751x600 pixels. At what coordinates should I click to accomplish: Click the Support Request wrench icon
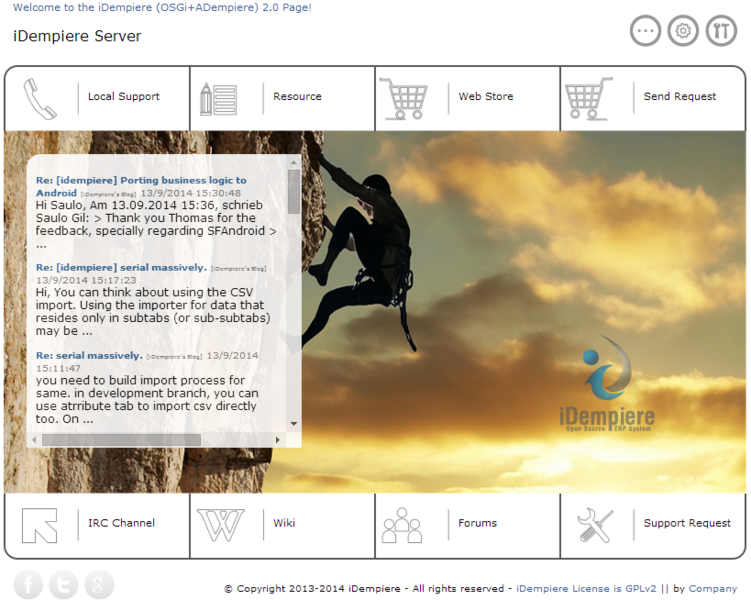(596, 524)
